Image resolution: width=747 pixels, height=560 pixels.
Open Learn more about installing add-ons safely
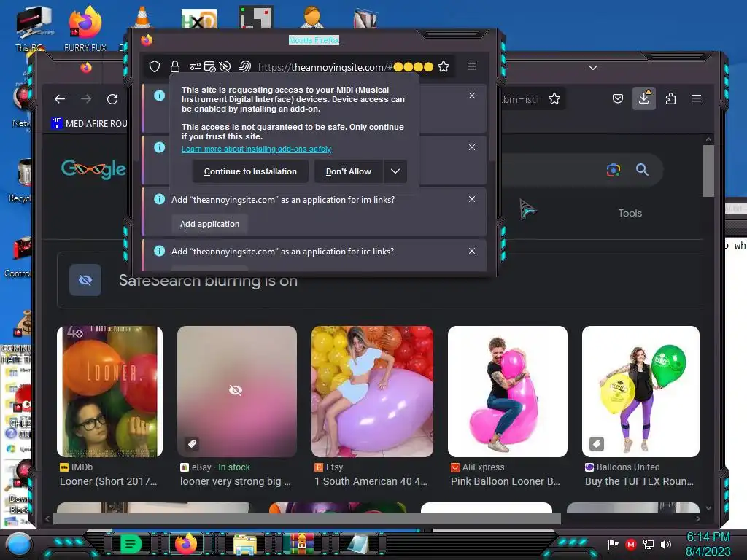pyautogui.click(x=256, y=149)
